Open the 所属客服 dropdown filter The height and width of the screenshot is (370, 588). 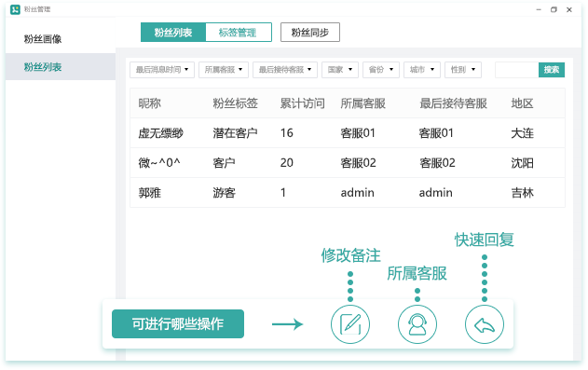point(224,70)
